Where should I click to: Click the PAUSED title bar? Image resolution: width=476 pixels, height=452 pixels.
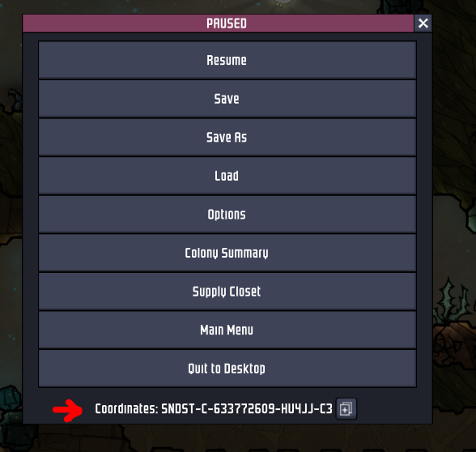219,23
